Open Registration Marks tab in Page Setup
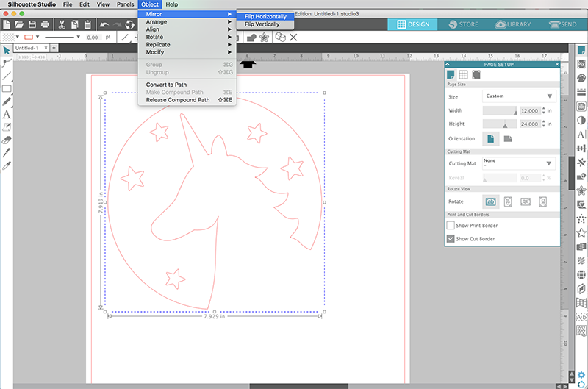 476,75
